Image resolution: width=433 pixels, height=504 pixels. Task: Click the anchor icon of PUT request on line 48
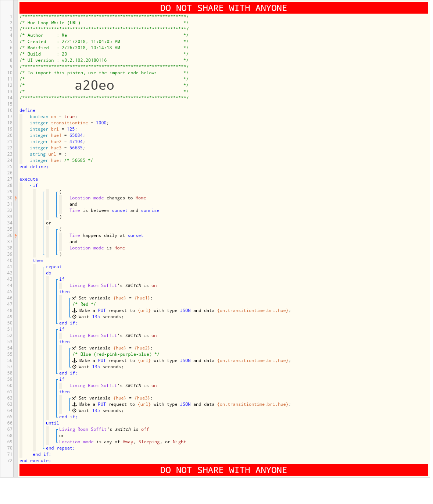click(x=75, y=310)
